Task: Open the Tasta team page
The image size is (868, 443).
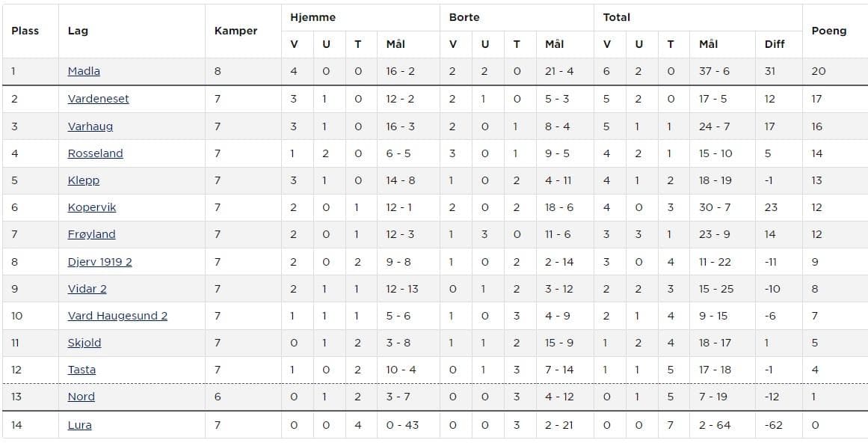Action: 81,370
